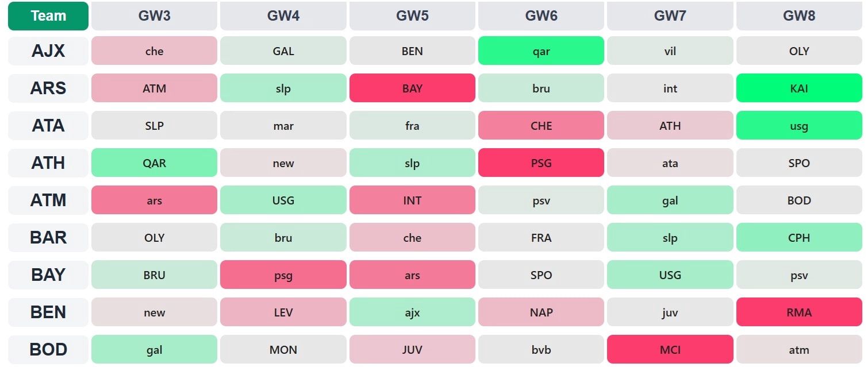Image resolution: width=868 pixels, height=367 pixels.
Task: Select the bright green KAI fixture cell
Action: tap(799, 88)
